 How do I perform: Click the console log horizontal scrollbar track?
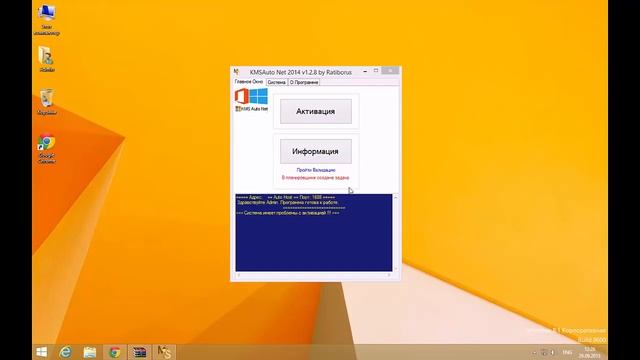pos(313,275)
